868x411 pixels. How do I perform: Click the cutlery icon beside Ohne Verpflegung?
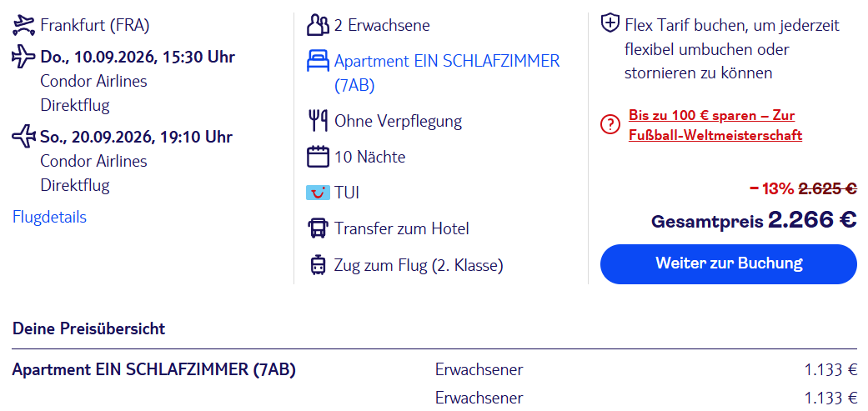pos(318,121)
